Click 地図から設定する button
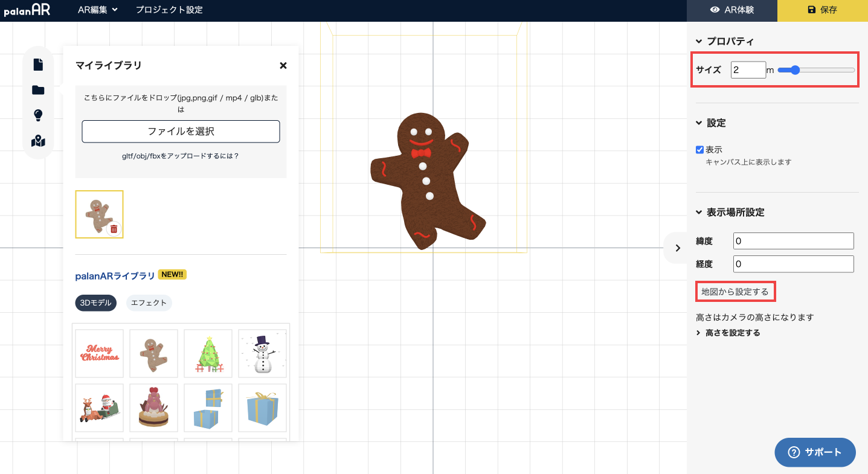The height and width of the screenshot is (474, 868). (735, 292)
